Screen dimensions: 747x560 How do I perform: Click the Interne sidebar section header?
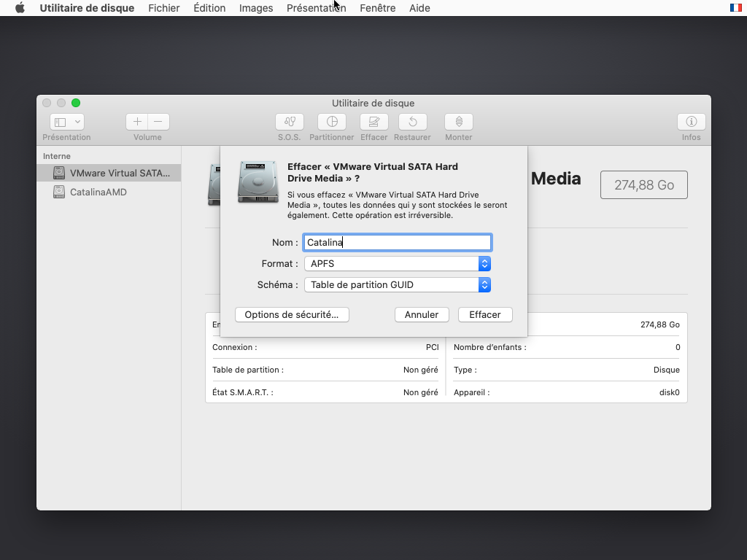pos(57,156)
